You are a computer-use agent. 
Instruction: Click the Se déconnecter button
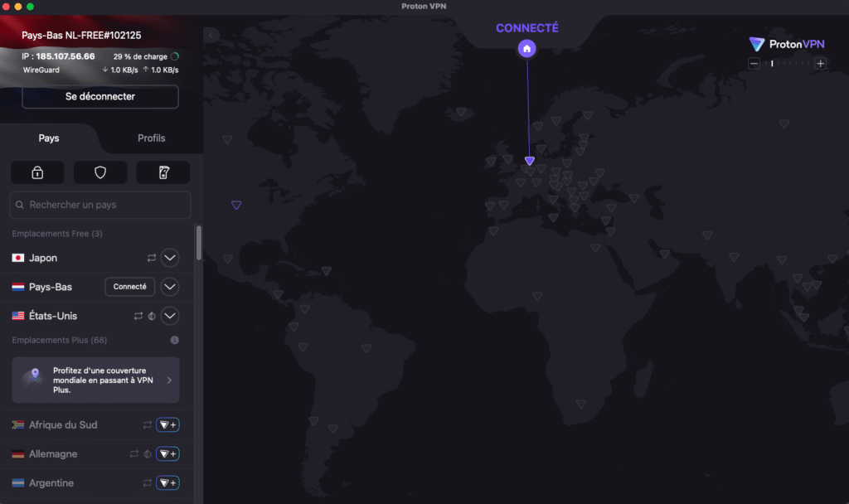coord(100,96)
